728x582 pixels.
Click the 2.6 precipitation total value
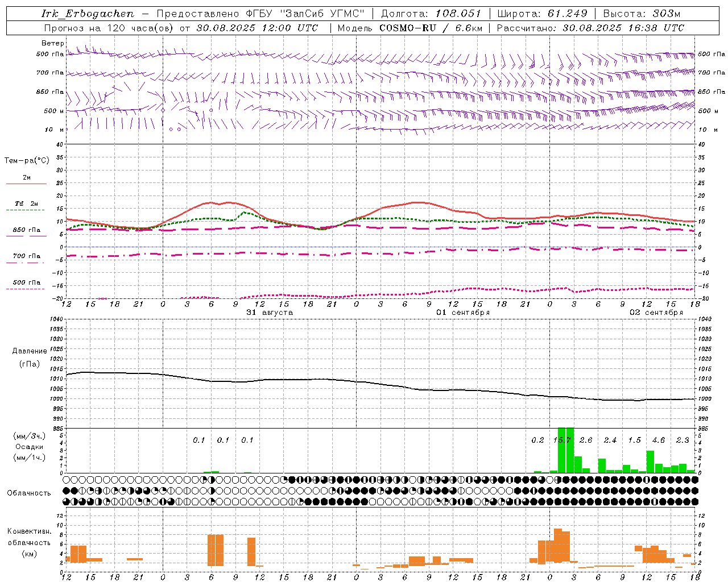click(586, 440)
